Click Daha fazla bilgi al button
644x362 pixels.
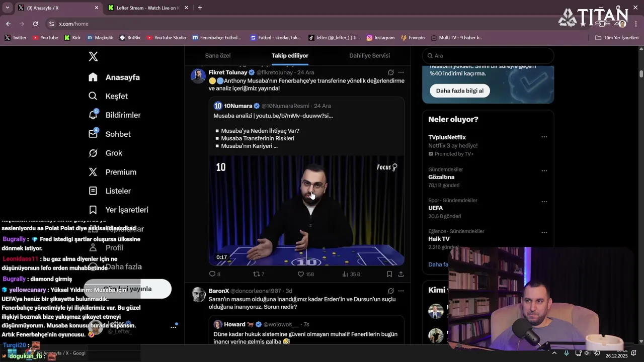[459, 91]
